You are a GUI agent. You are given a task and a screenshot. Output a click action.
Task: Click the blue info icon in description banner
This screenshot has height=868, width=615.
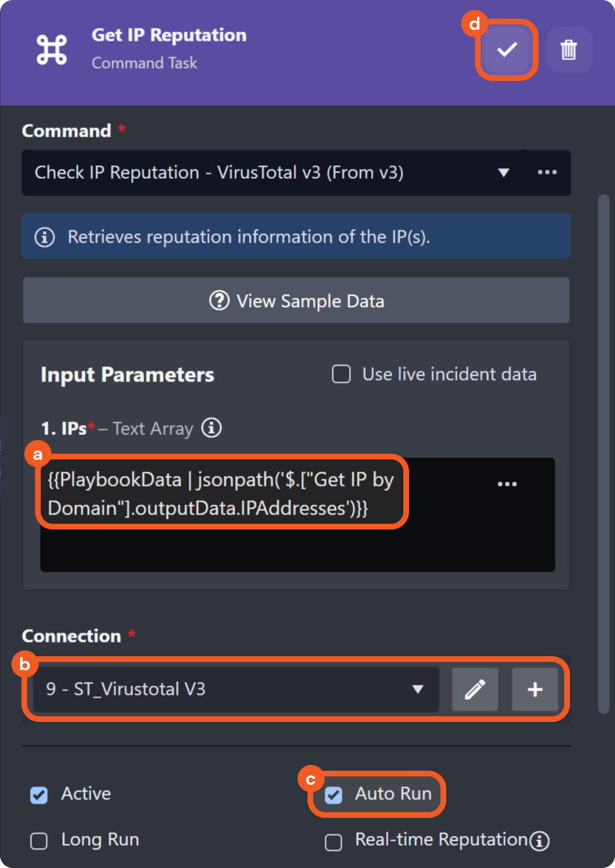pyautogui.click(x=45, y=237)
